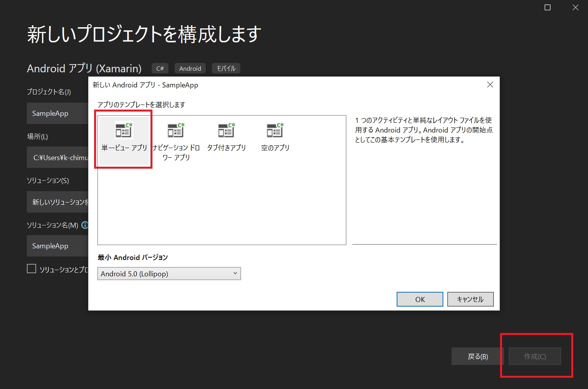Click the ソリューション名 SampleApp field
588x389 pixels.
click(58, 246)
